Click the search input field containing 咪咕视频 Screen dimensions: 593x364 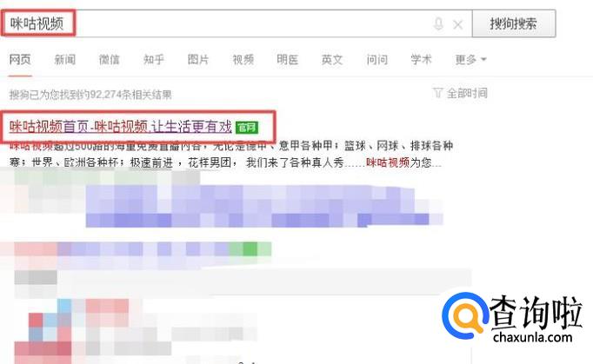click(x=237, y=23)
